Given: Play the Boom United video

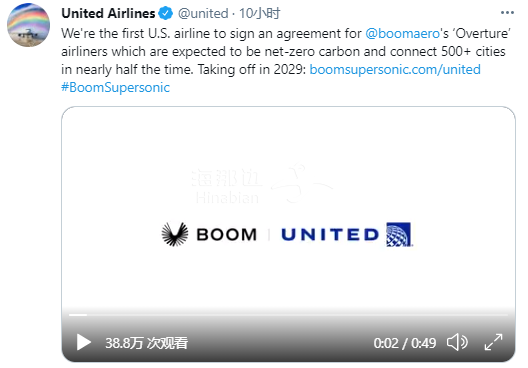Looking at the screenshot, I should (84, 342).
